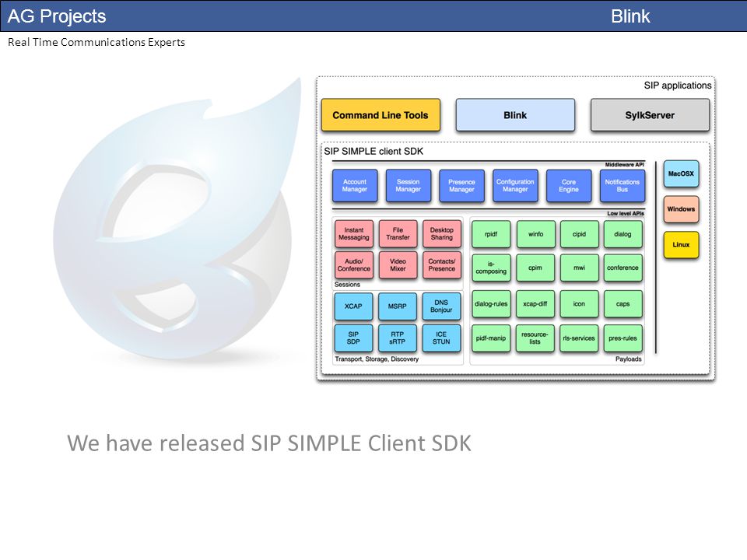This screenshot has width=747, height=560.
Task: Click the mwi payload block
Action: (x=579, y=268)
